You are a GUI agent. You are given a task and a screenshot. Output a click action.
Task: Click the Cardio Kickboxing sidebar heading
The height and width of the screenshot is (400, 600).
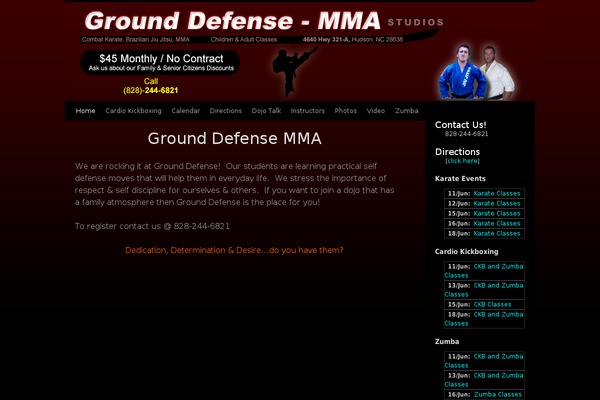point(466,251)
